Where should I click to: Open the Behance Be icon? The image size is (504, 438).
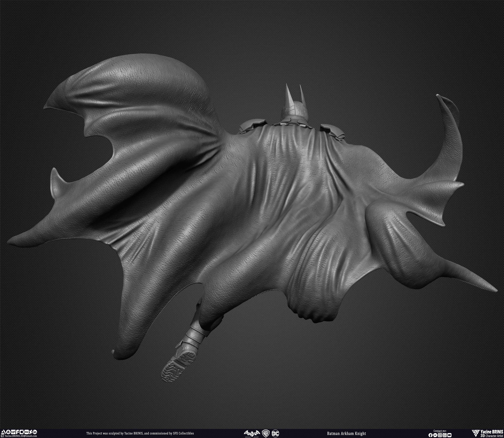pyautogui.click(x=27, y=432)
